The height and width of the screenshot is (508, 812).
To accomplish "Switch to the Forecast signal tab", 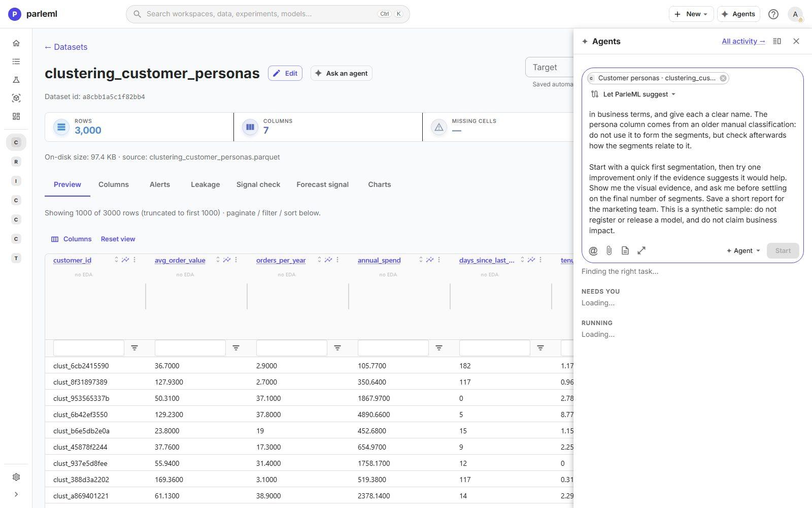I will [322, 184].
